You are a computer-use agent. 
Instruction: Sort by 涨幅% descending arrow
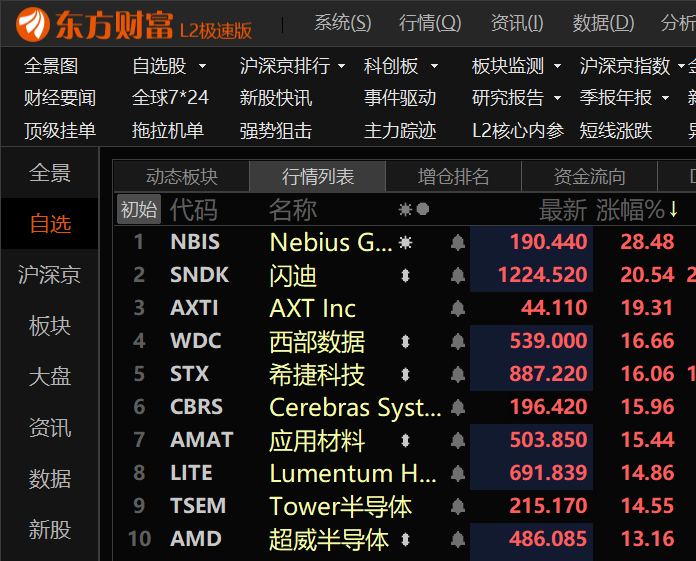coord(673,209)
